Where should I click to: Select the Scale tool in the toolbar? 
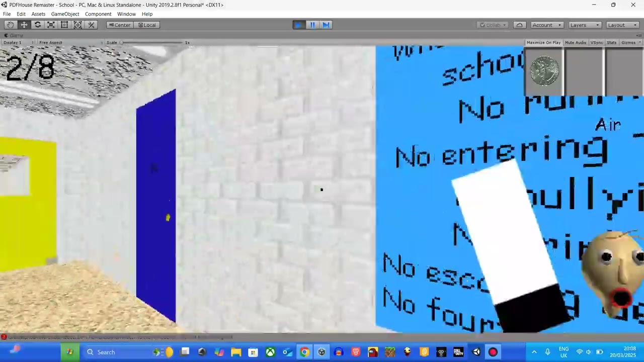click(51, 25)
